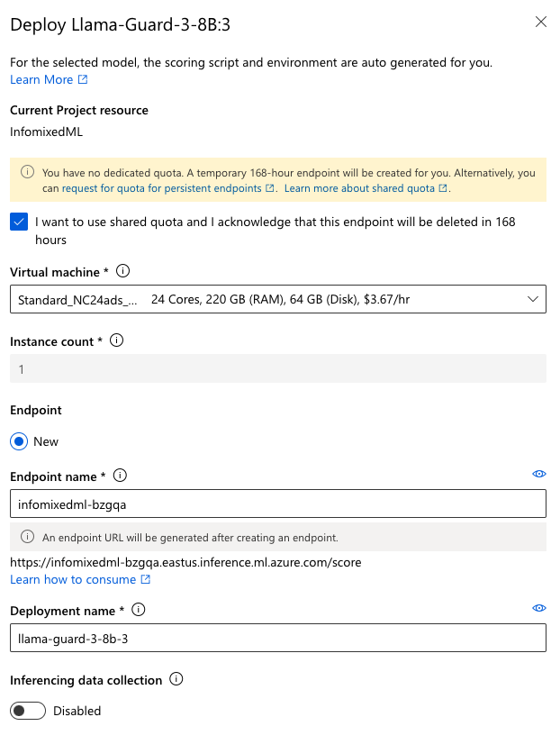560x735 pixels.
Task: Show Instance count info icon
Action: click(117, 340)
